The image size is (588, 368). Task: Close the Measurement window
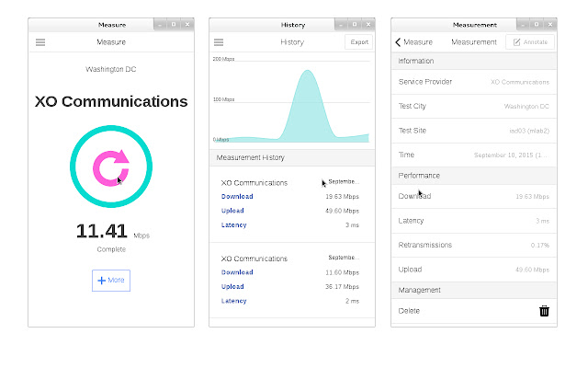[550, 25]
